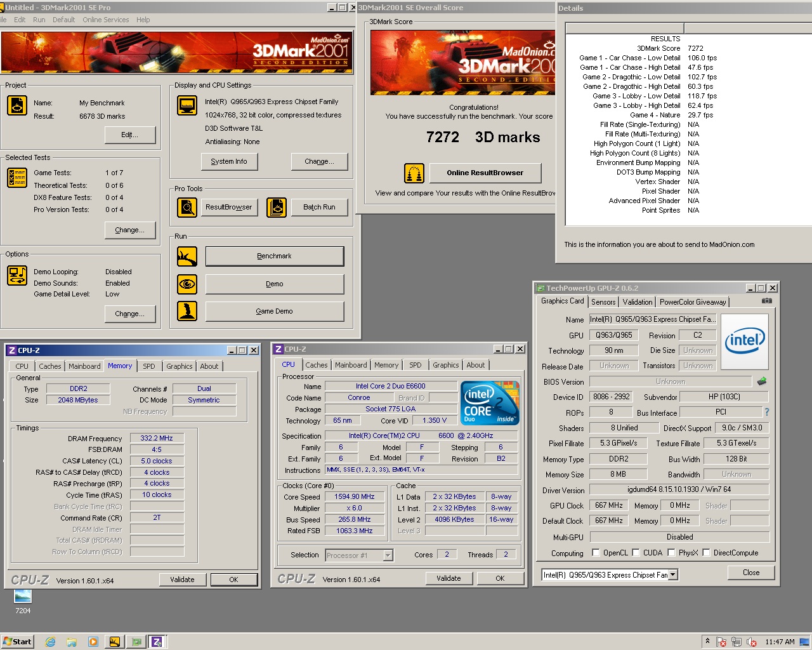Click the GPU-Z camera screenshot icon
The height and width of the screenshot is (650, 812).
(x=767, y=301)
